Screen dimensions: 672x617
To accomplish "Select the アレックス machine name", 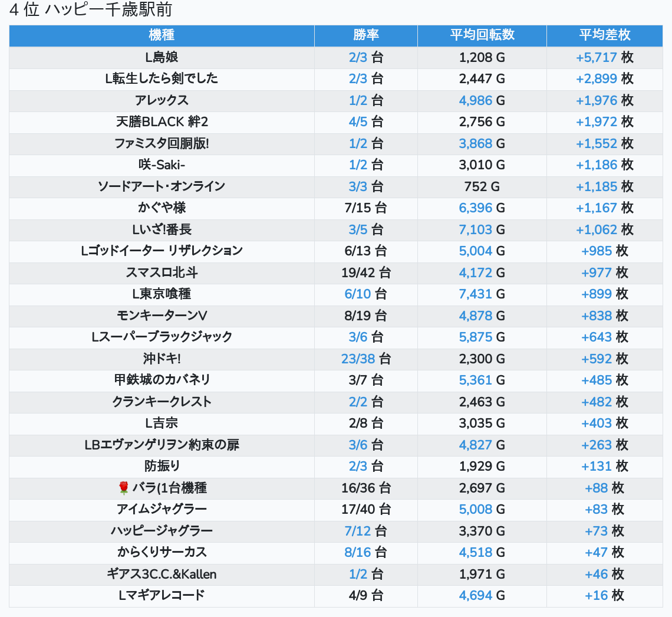I will pos(162,100).
